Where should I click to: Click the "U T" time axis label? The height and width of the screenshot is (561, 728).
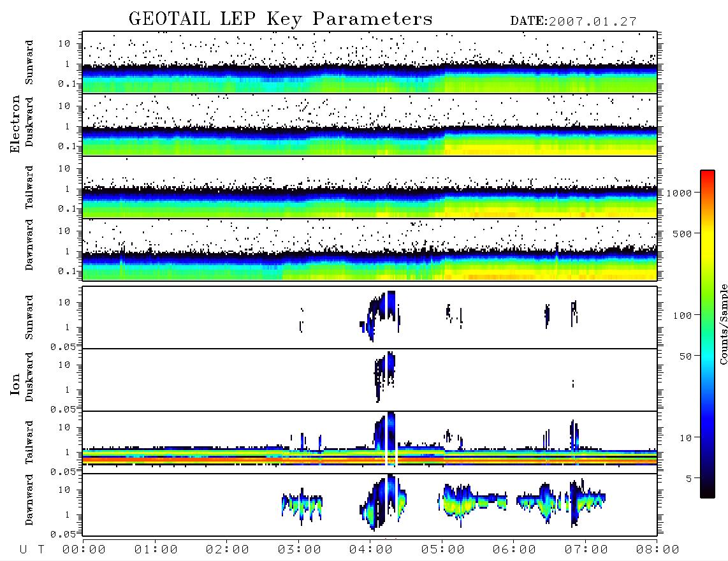pyautogui.click(x=32, y=550)
